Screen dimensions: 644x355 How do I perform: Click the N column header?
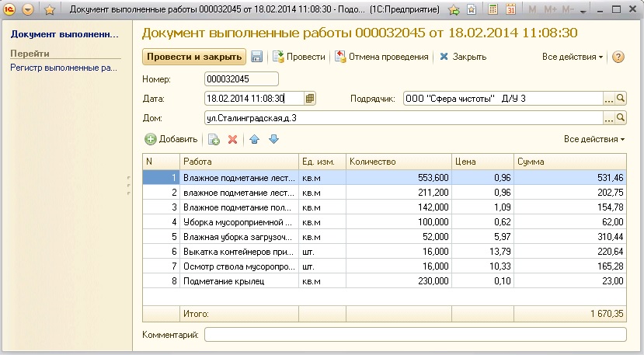[x=161, y=162]
